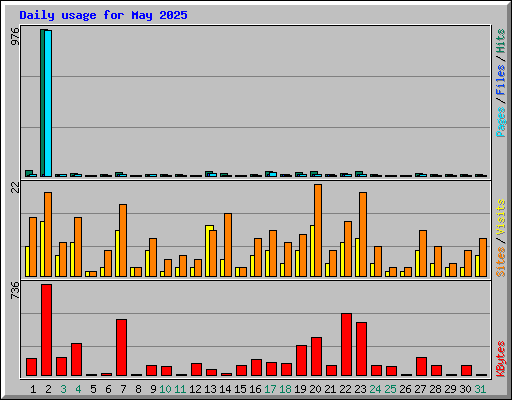Select day '13' on the x-axis

tap(210, 389)
